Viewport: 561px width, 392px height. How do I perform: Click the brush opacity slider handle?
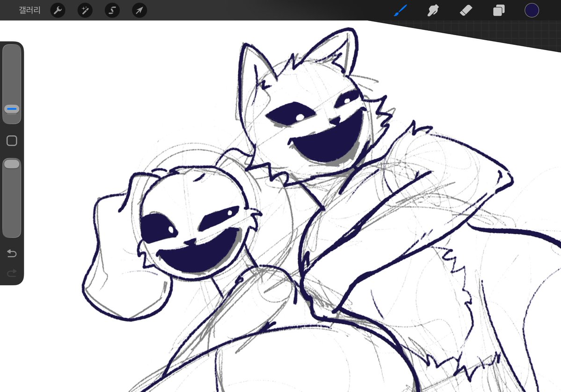12,164
